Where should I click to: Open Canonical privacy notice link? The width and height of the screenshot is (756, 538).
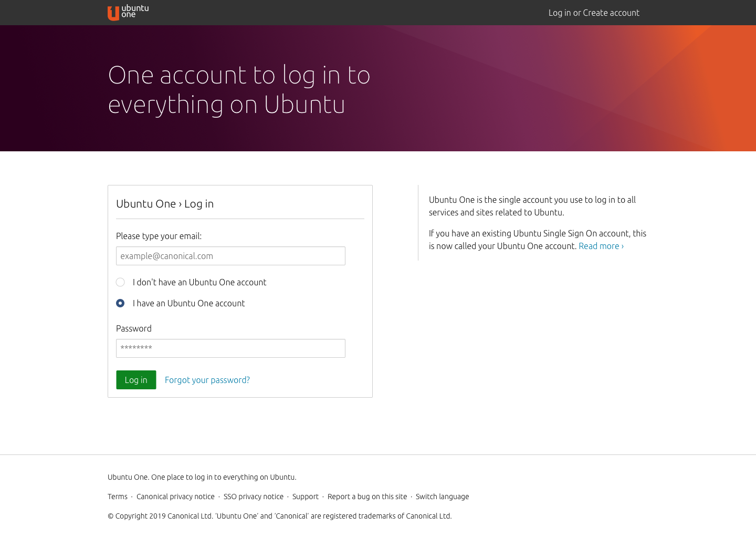tap(175, 496)
